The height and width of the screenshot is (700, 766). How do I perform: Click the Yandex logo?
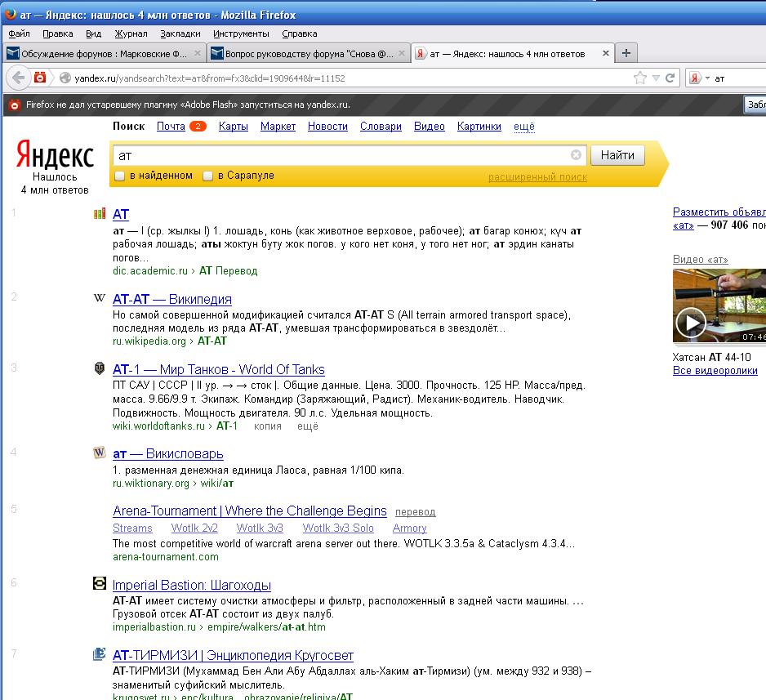click(56, 156)
